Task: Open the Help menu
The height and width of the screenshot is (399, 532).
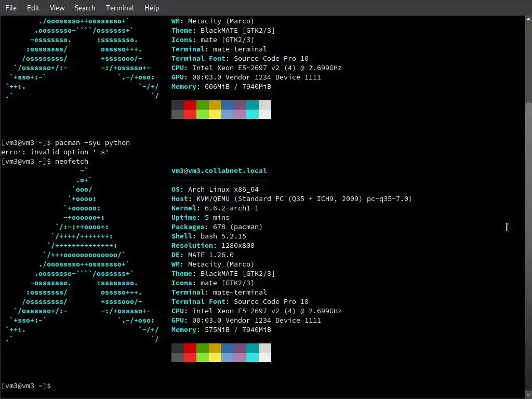Action: tap(152, 8)
